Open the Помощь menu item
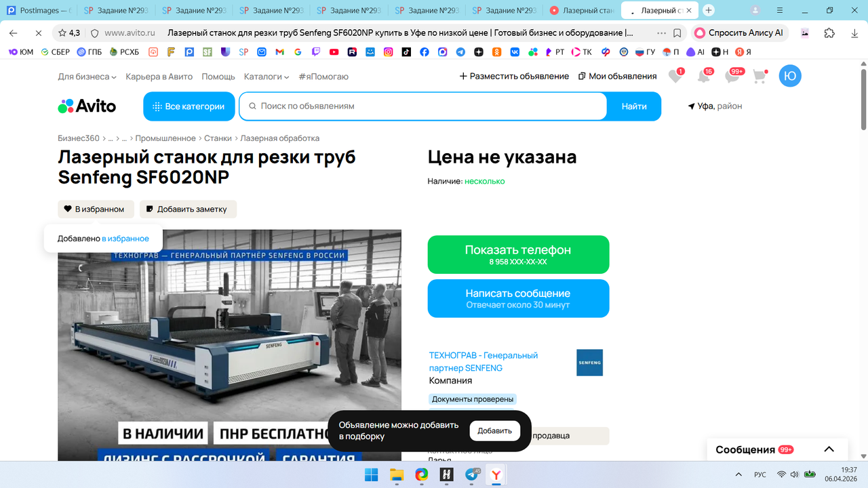This screenshot has height=488, width=868. point(218,77)
